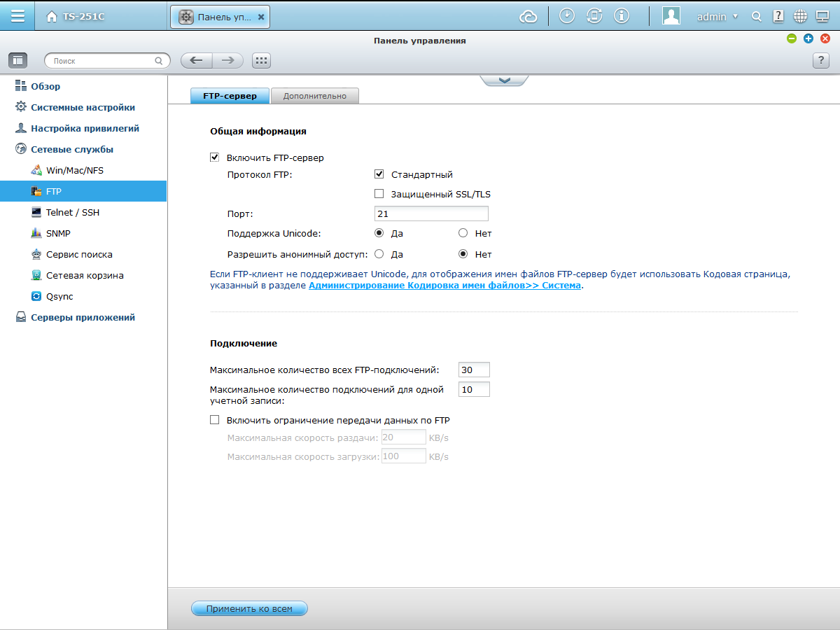
Task: Show all items grid view button
Action: pyautogui.click(x=261, y=61)
